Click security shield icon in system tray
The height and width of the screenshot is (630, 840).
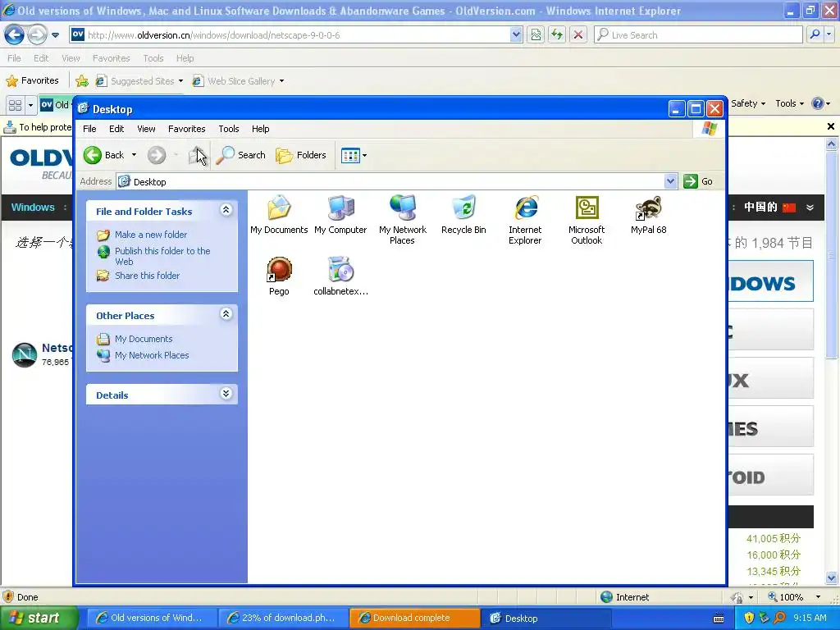[749, 618]
